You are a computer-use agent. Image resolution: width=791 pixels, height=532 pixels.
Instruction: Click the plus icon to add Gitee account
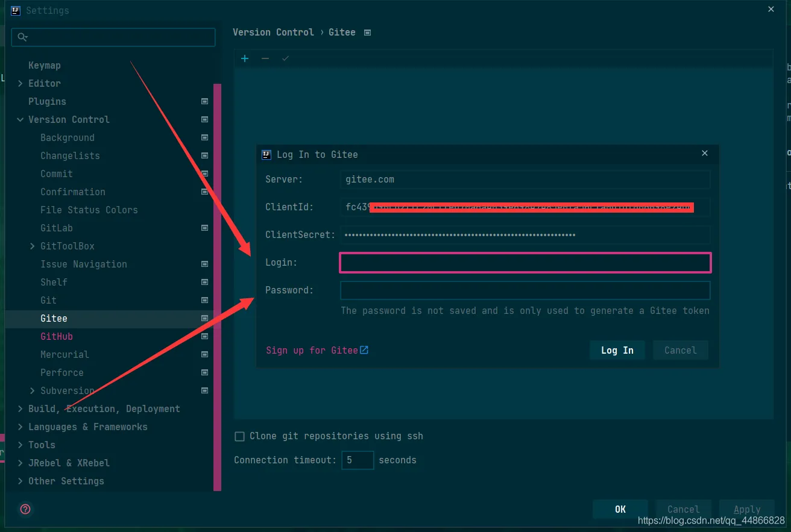245,58
